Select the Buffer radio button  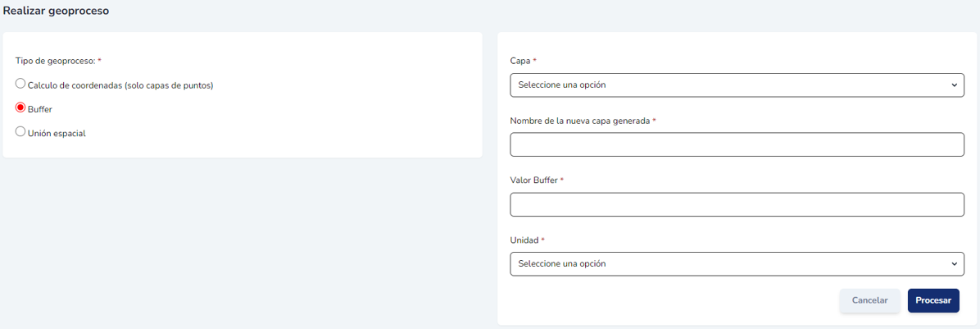coord(20,107)
